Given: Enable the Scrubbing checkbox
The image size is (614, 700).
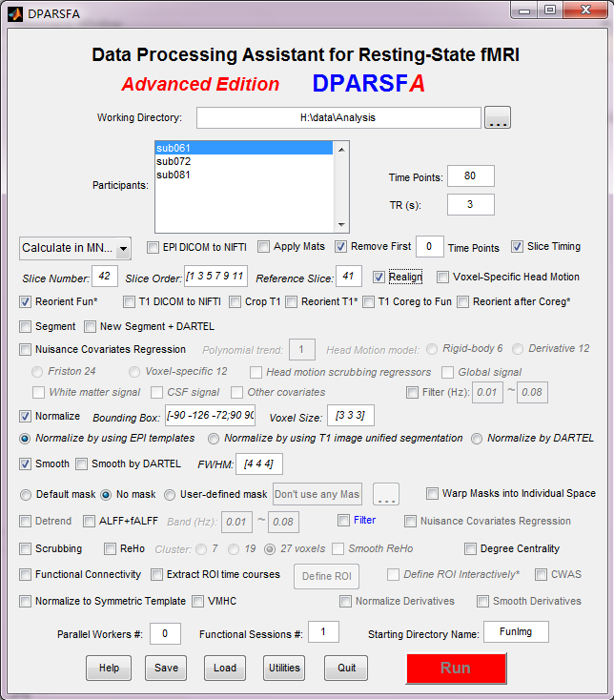Looking at the screenshot, I should pos(25,548).
